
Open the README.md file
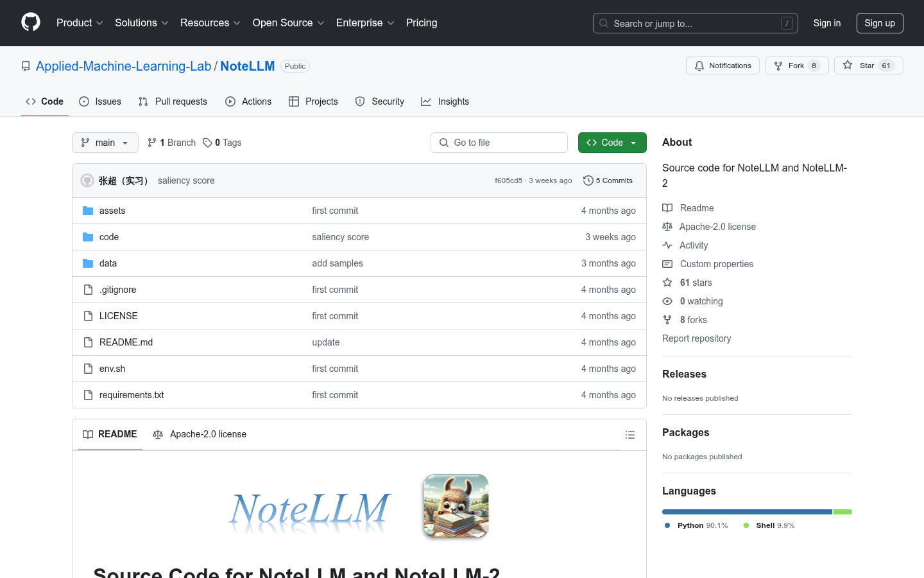tap(126, 342)
